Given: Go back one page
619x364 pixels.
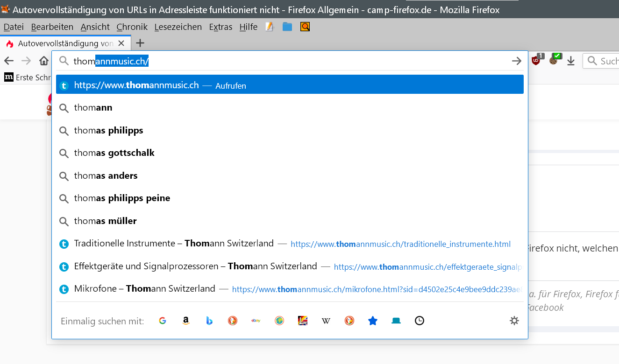Looking at the screenshot, I should pos(9,61).
